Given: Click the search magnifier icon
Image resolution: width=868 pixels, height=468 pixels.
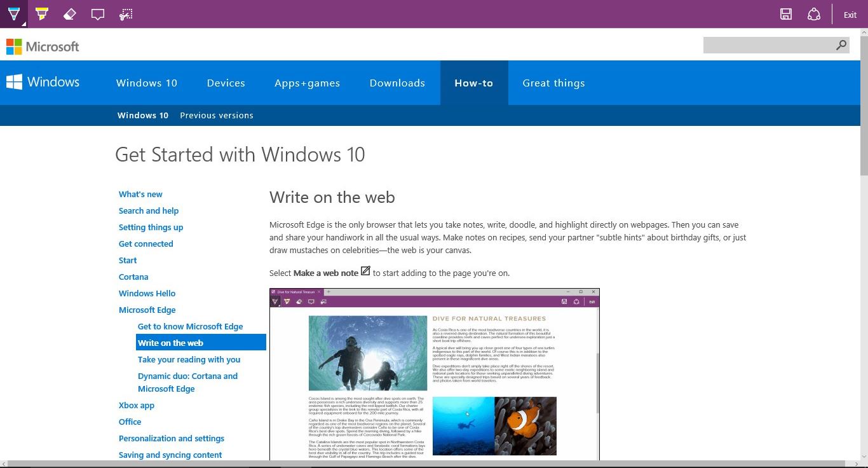Looking at the screenshot, I should click(x=841, y=45).
